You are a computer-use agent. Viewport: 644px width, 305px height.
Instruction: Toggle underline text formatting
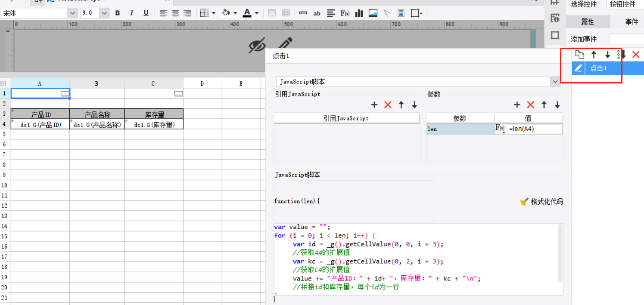coord(146,13)
